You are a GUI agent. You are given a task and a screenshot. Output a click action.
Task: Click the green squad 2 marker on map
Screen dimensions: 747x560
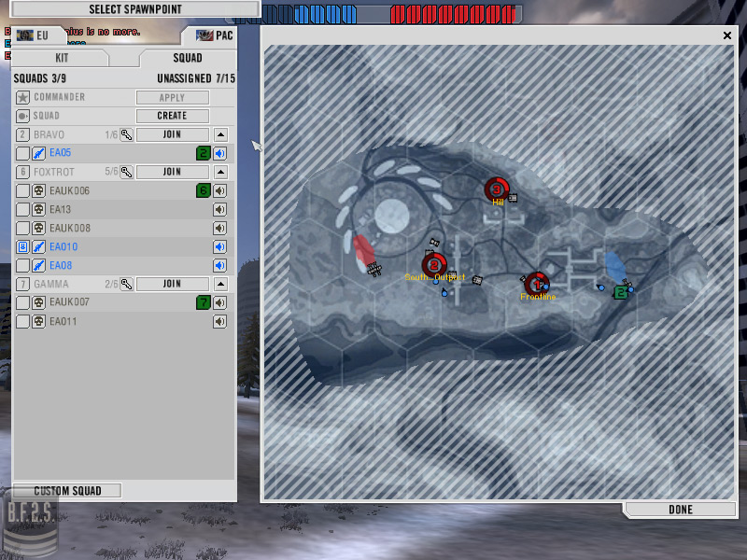coord(620,292)
